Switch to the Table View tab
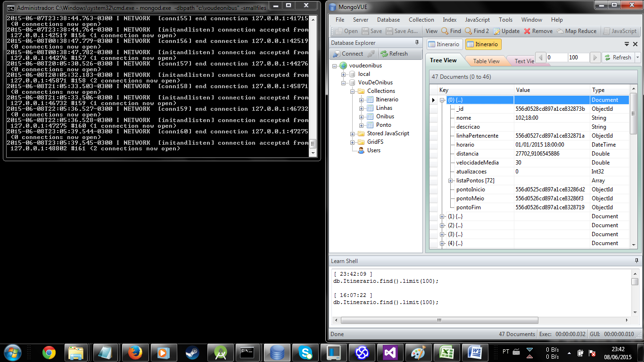 [x=486, y=61]
